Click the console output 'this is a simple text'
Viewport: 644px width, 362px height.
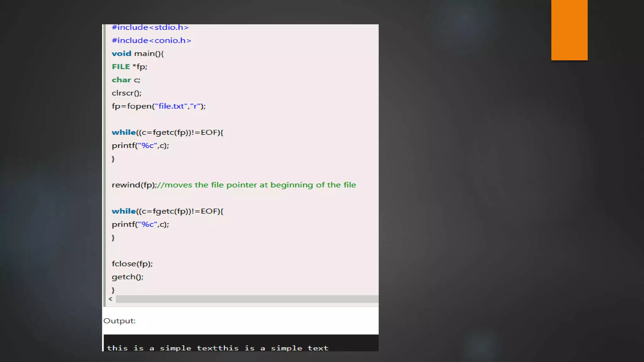[218, 348]
